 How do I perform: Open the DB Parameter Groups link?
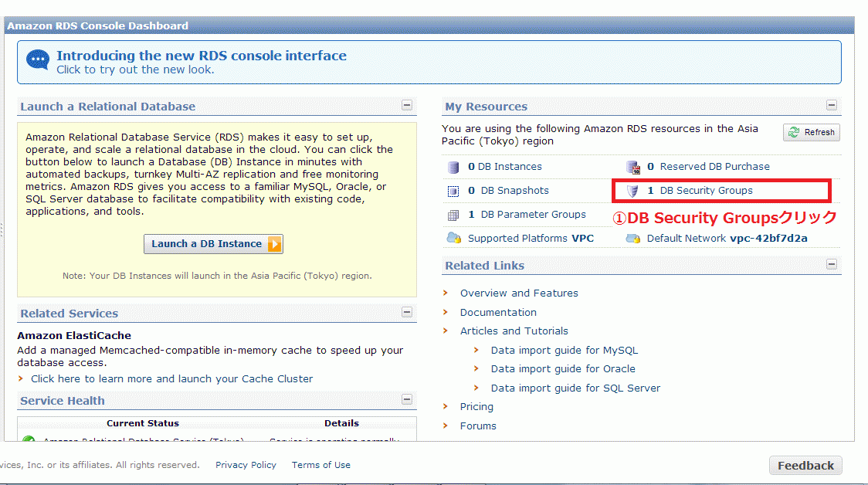[533, 214]
